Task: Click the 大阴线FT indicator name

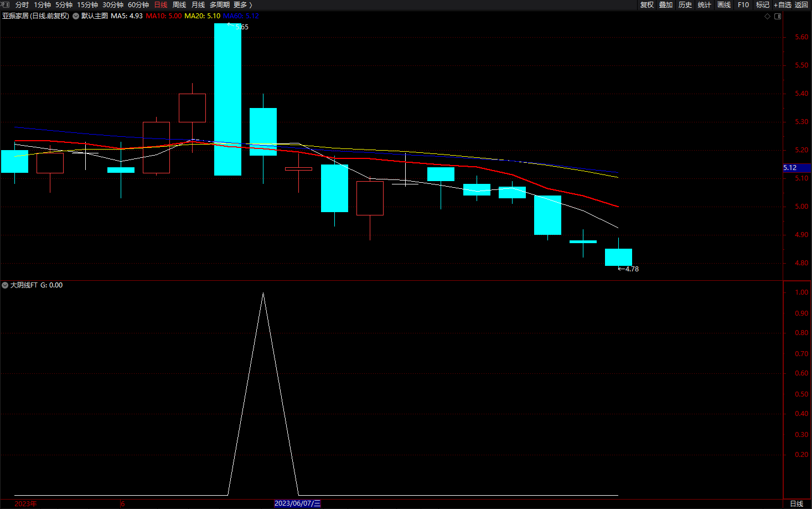Action: coord(24,285)
